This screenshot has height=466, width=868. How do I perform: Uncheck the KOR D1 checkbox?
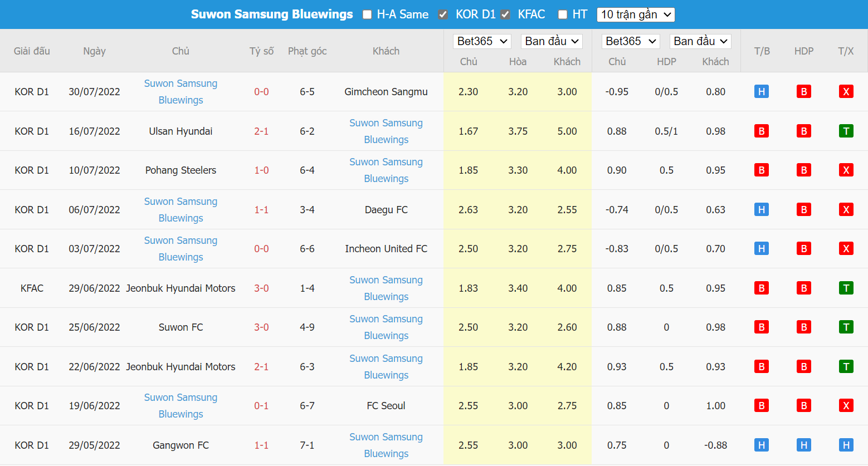pos(443,14)
